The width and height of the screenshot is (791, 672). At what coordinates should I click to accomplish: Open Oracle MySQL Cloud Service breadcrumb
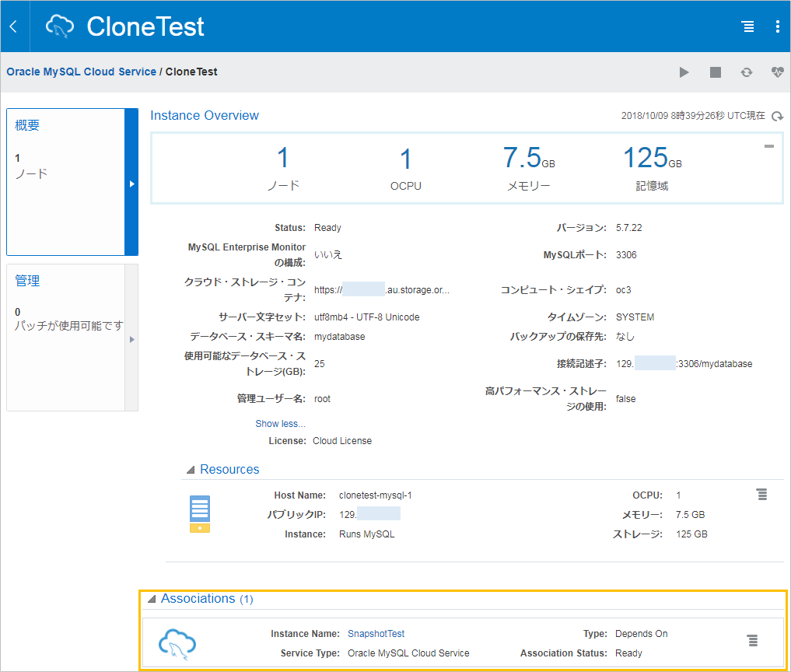coord(81,72)
